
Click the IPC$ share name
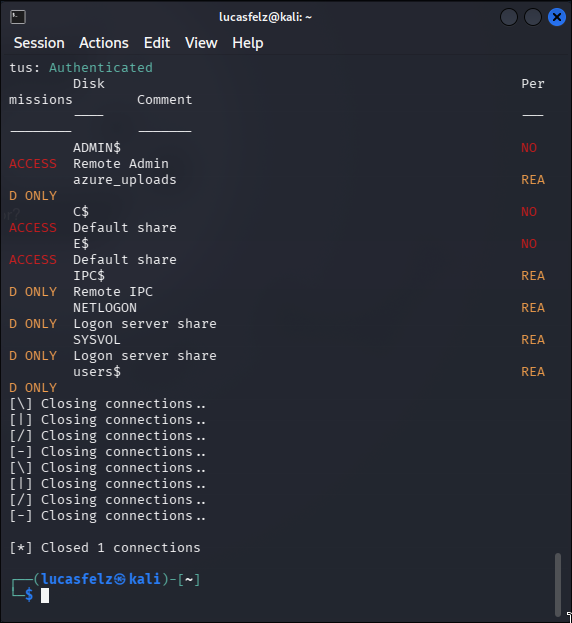click(89, 276)
